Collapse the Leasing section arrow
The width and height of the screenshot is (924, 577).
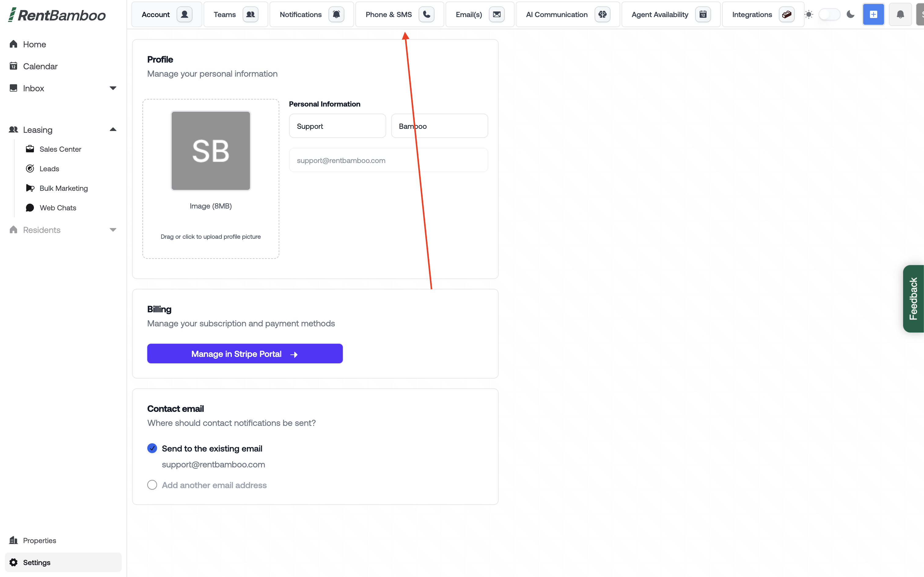point(113,129)
